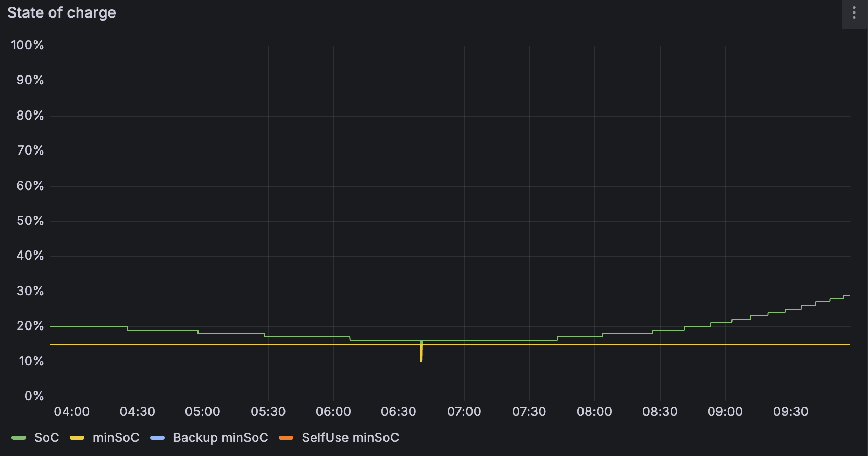Click the 0% y-axis label
Viewport: 868px width, 456px height.
coord(34,396)
